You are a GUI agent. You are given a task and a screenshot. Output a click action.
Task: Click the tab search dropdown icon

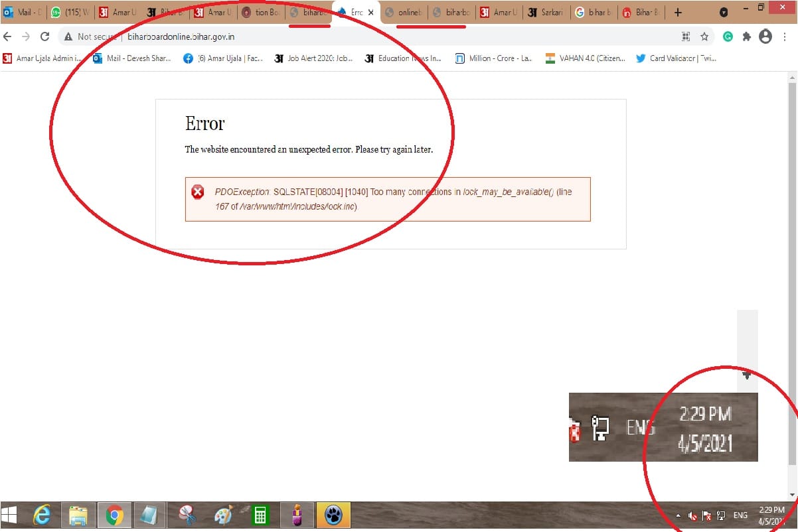[x=724, y=12]
